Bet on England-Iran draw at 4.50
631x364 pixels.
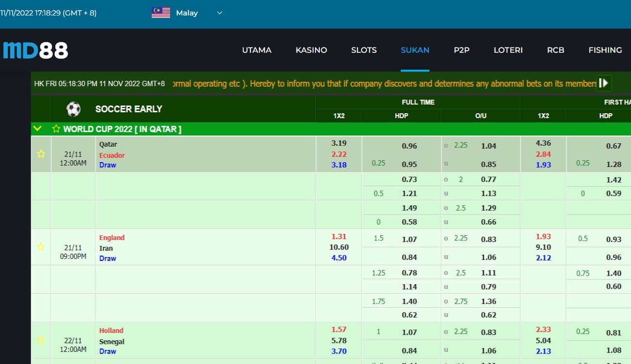pos(339,258)
